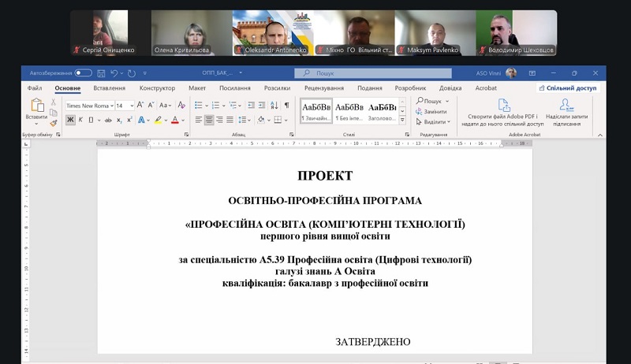The height and width of the screenshot is (364, 631).
Task: Click the Undo arrow icon
Action: click(113, 72)
